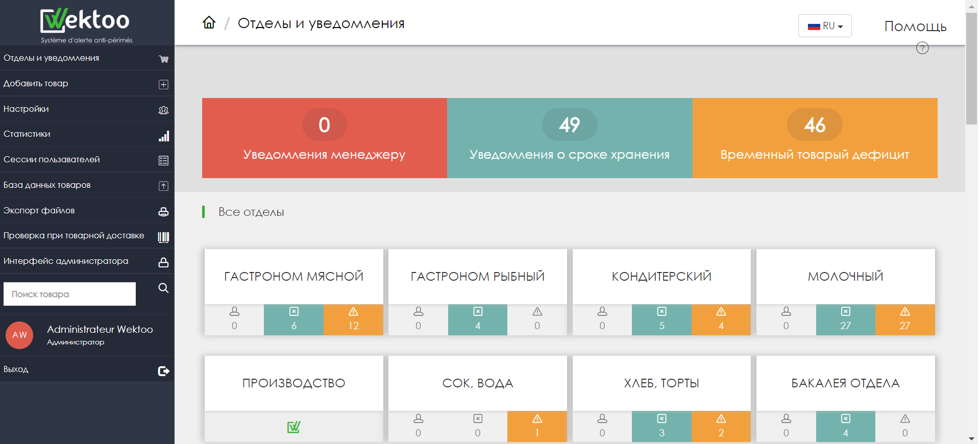The image size is (980, 444).
Task: Click the logout arrow icon next to Выход
Action: 163,371
